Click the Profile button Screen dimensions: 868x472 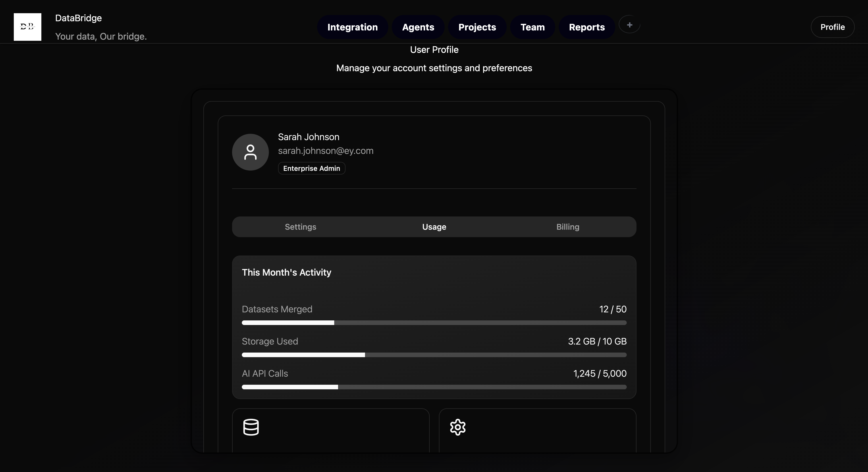point(832,27)
